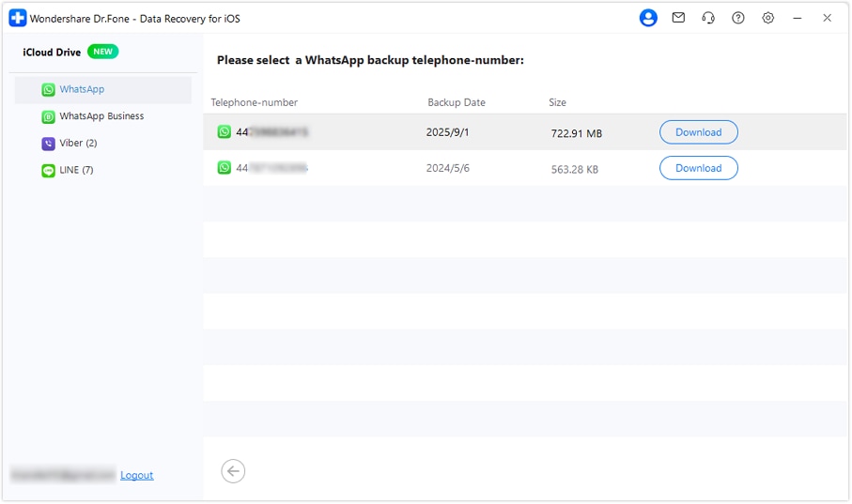
Task: Click WhatsApp icon in 2024/5/6 backup row
Action: 225,167
